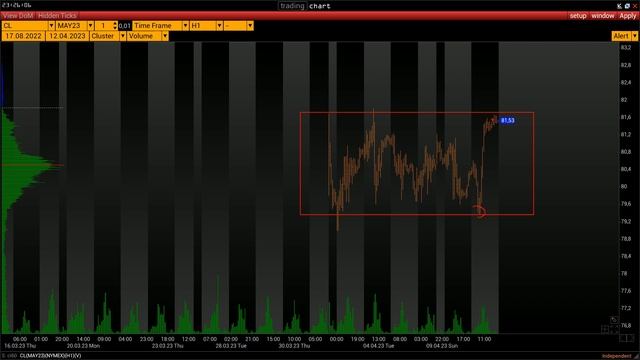640x360 pixels.
Task: Expand the MAY23 contract dropdown
Action: (90, 25)
